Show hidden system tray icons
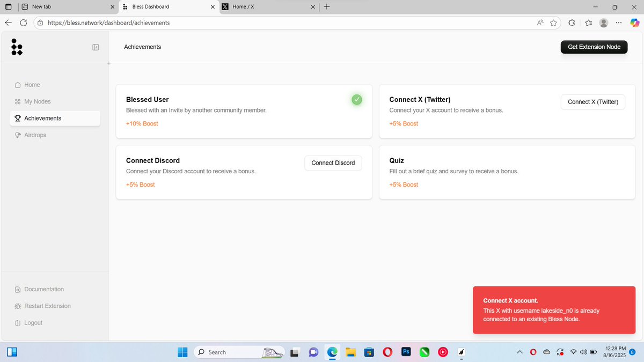This screenshot has width=644, height=362. point(519,352)
